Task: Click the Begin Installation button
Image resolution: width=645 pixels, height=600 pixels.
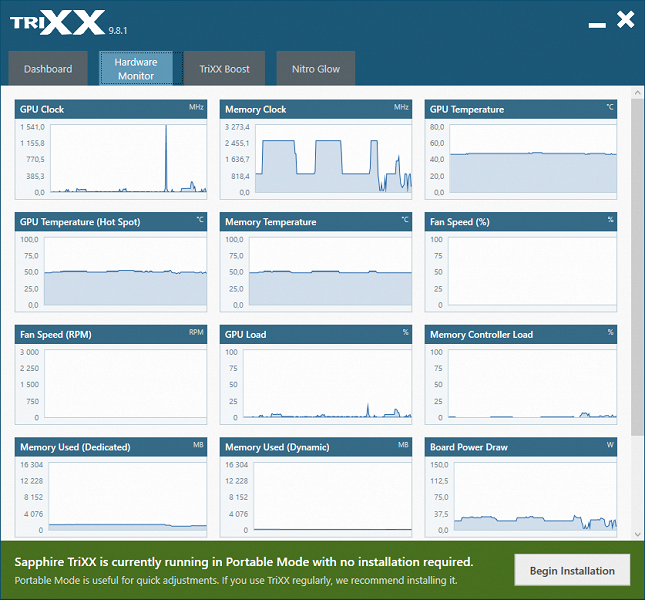Action: tap(572, 570)
